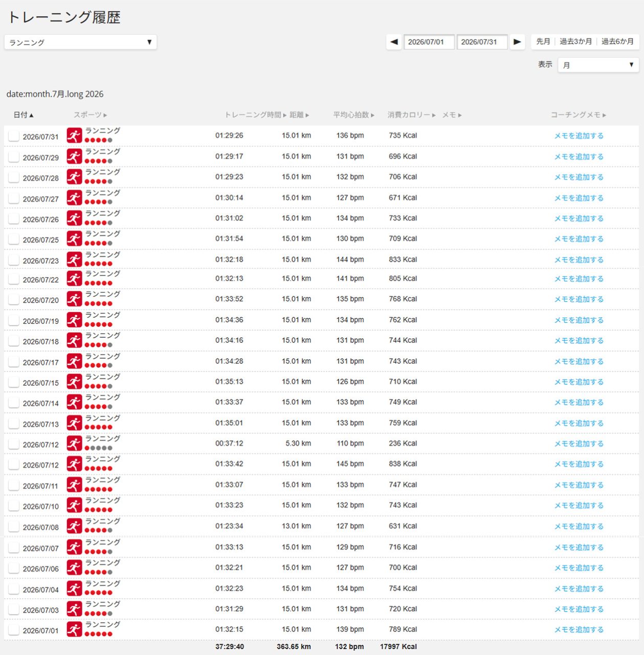Click running icon for 2026/07/31 row
Screen dimensions: 644x655
(75, 136)
